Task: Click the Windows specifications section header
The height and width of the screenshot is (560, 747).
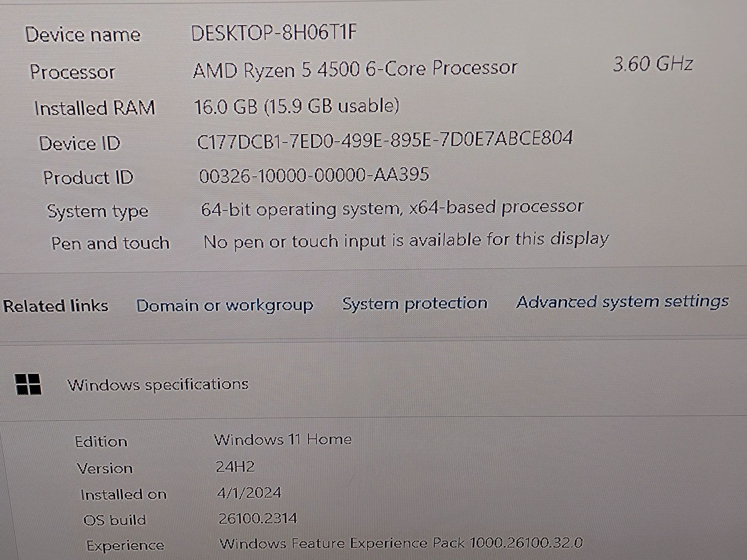Action: [x=158, y=385]
